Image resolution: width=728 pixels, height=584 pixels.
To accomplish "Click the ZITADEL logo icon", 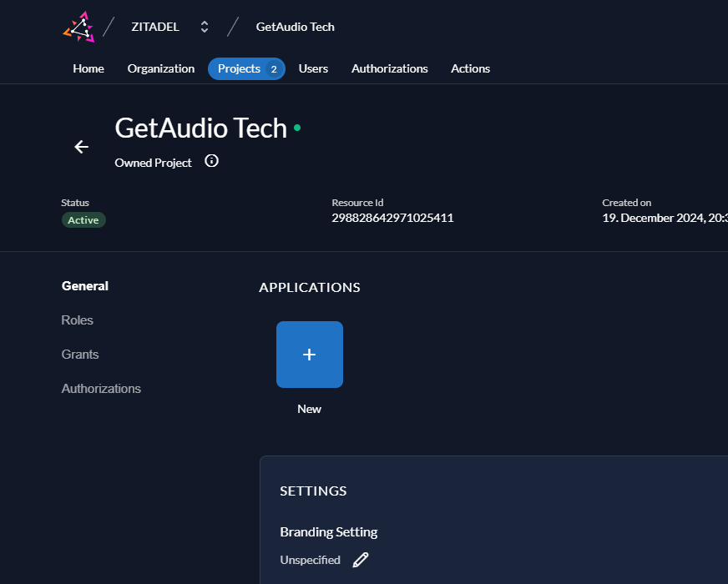I will pos(78,27).
